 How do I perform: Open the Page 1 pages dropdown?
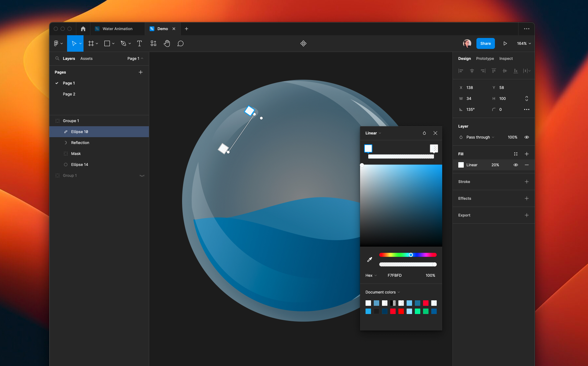click(x=135, y=58)
